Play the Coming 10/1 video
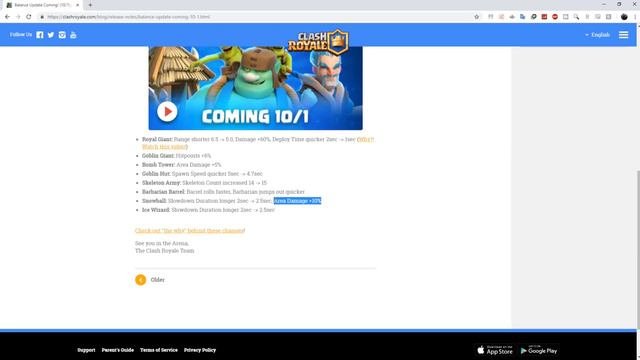640x360 pixels. point(167,111)
